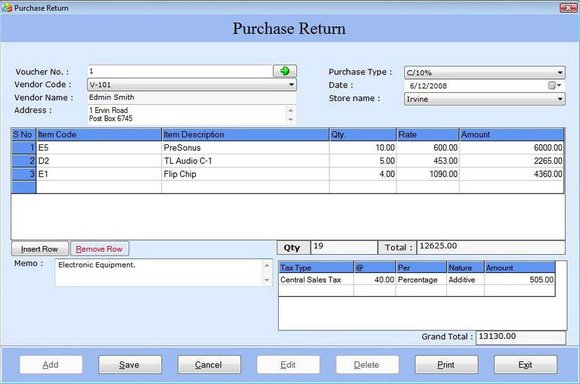Click into the Voucher No. field
580x384 pixels.
pyautogui.click(x=180, y=71)
